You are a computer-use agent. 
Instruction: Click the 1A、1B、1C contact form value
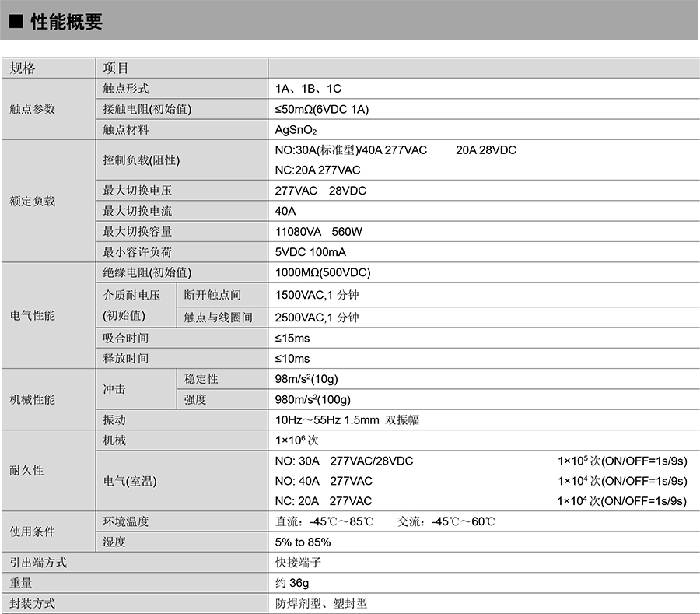[308, 89]
